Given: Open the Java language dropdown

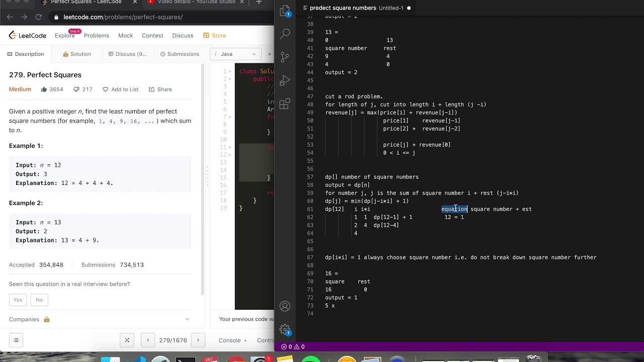Looking at the screenshot, I should pos(235,54).
